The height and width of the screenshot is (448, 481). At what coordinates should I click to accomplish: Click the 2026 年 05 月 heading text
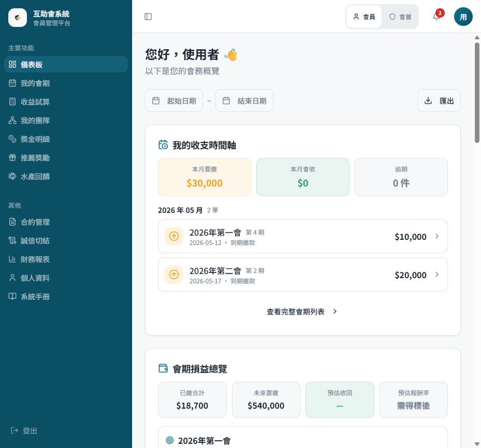tap(180, 210)
